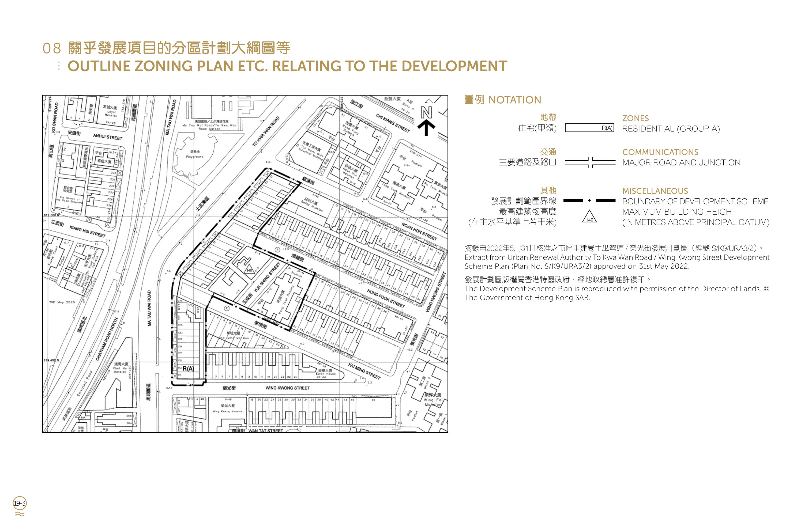Click the To Kwa Wan Road label
The image size is (812, 527).
[x=266, y=131]
